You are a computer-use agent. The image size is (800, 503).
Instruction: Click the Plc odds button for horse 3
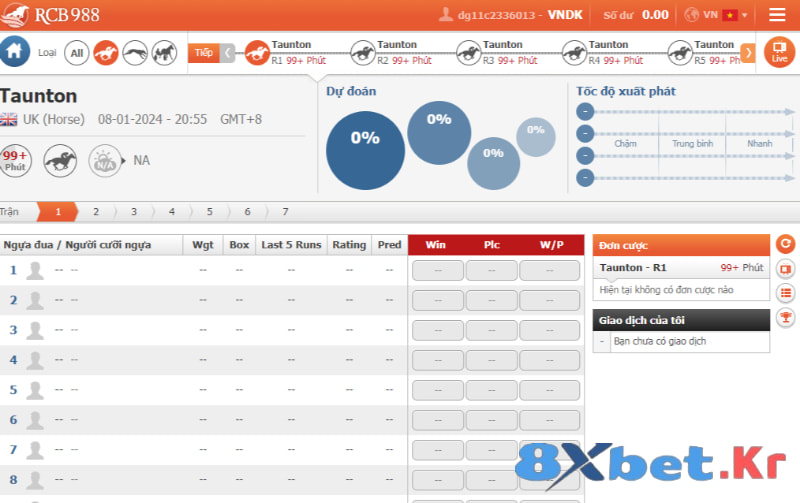(x=491, y=330)
